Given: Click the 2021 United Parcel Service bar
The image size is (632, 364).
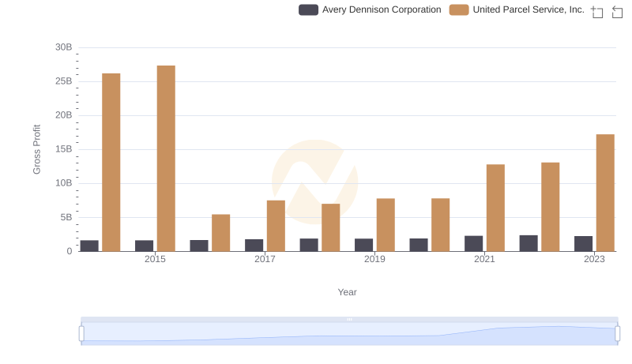Looking at the screenshot, I should (495, 208).
